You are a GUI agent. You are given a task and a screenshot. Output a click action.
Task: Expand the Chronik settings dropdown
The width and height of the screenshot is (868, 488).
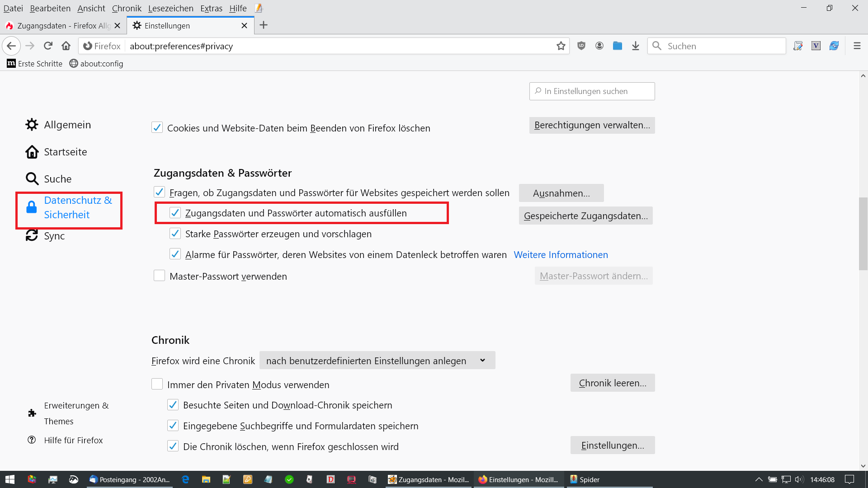click(x=377, y=361)
